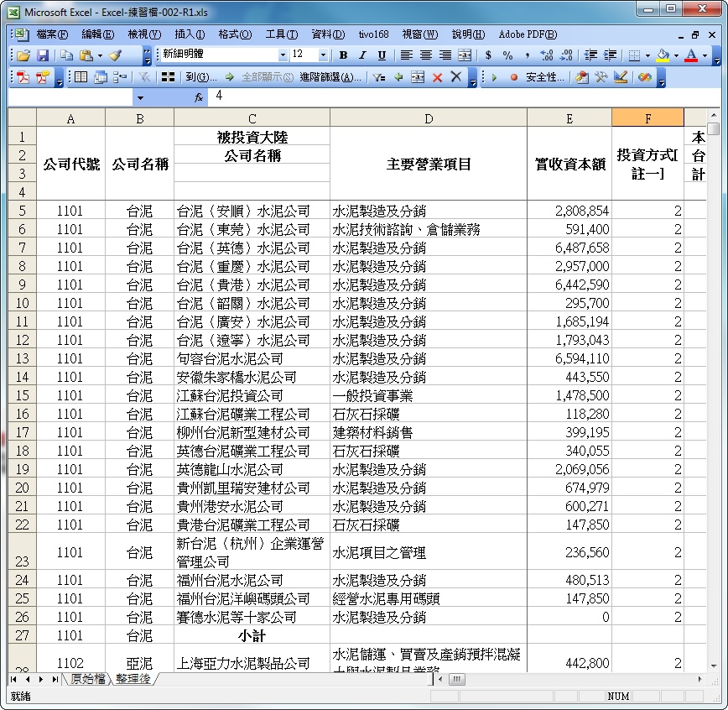Open the Control Toolbox tools icon
Viewport: 728px width, 710px height.
pyautogui.click(x=601, y=77)
